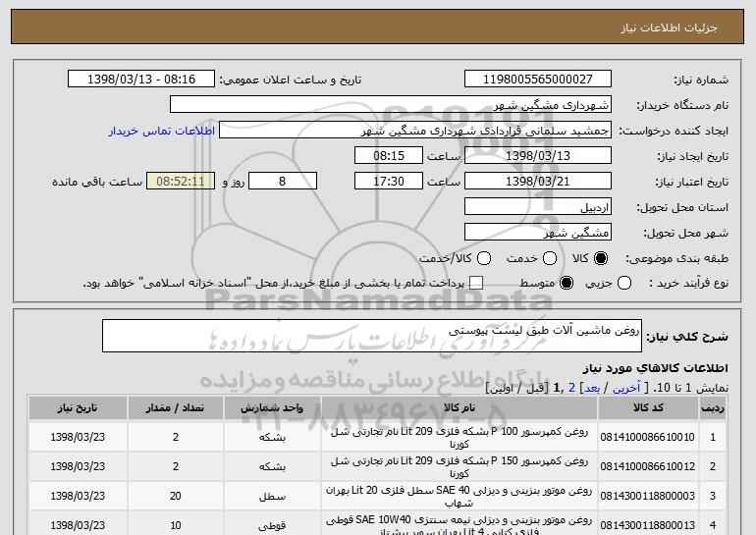This screenshot has height=535, width=756.
Task: Click the قوطی unit cell in row 4
Action: (272, 525)
